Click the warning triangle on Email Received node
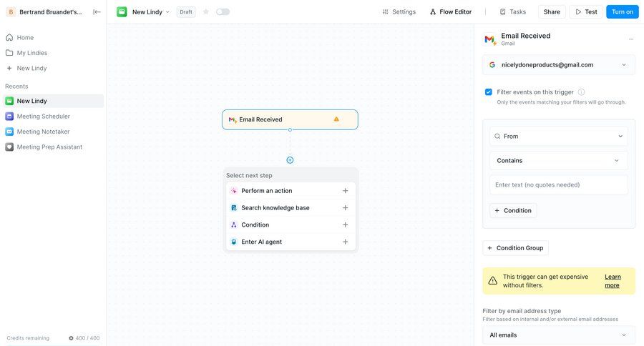Image resolution: width=644 pixels, height=346 pixels. coord(336,119)
